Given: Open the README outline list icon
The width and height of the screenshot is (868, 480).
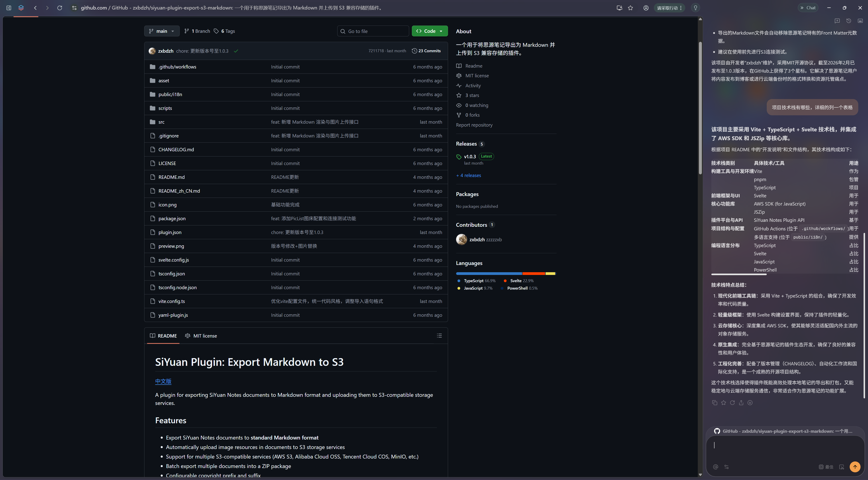Looking at the screenshot, I should pos(439,336).
